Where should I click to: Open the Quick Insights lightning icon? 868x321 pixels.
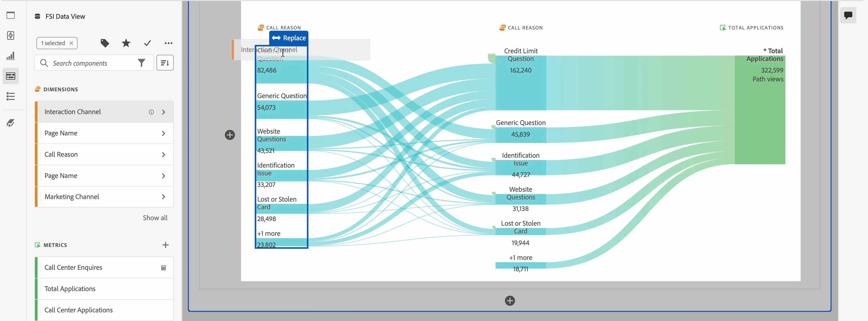11,35
